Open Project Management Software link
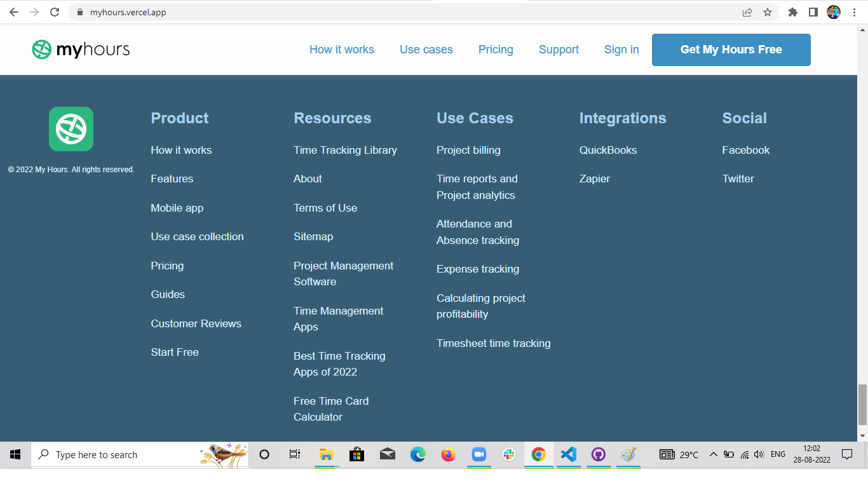The width and height of the screenshot is (868, 488). click(x=344, y=274)
